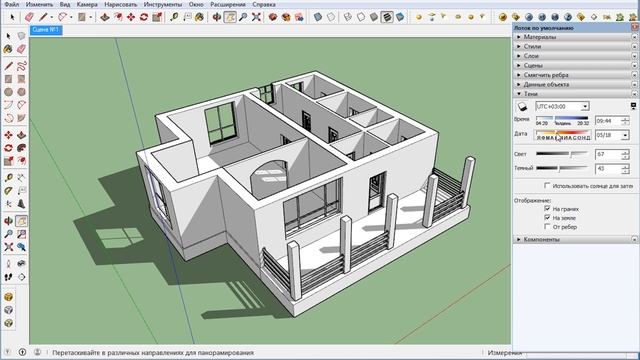Switch to Monochrome face style
This screenshot has width=640, height=360.
click(400, 17)
